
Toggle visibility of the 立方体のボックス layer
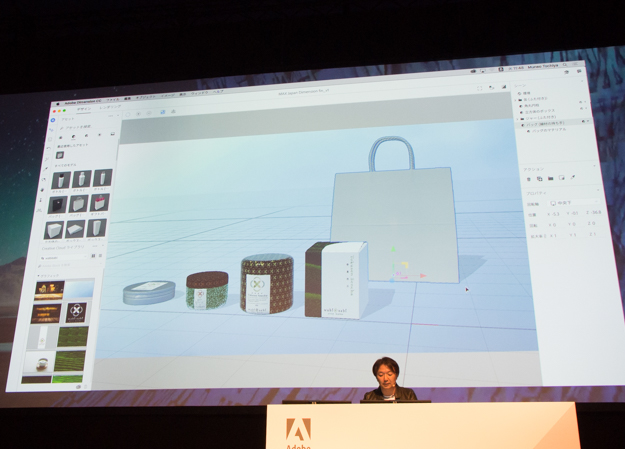[x=583, y=108]
